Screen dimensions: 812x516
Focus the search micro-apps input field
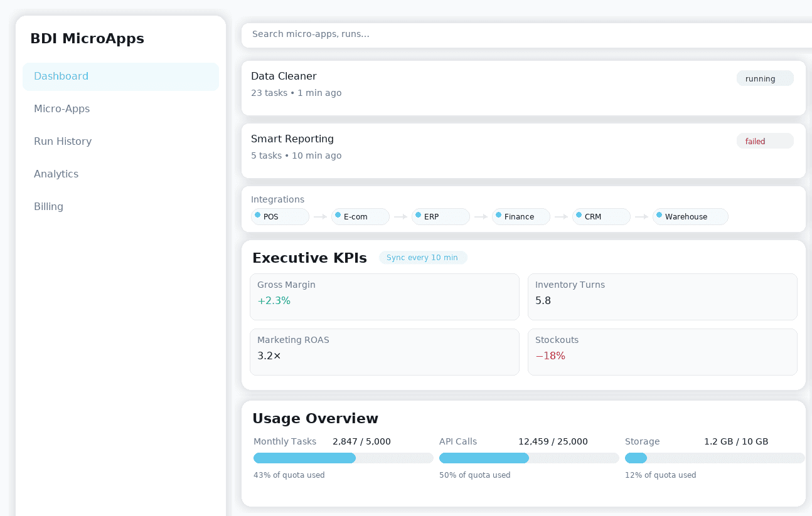point(526,34)
